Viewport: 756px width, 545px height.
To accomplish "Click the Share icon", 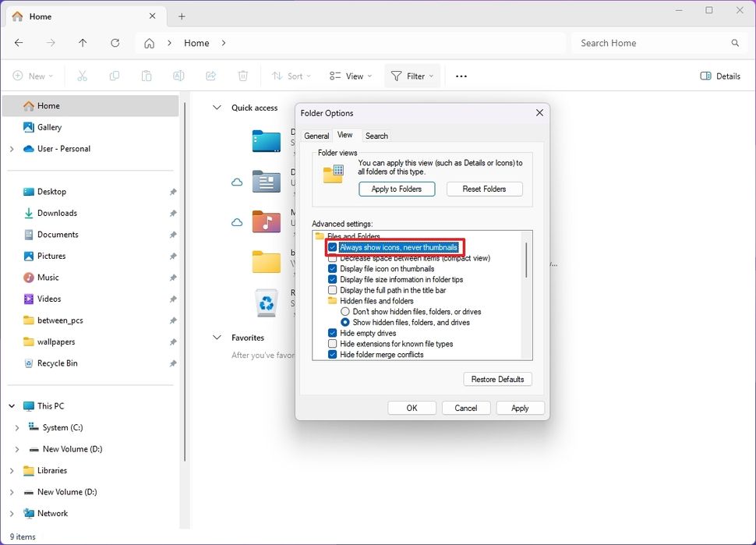I will point(210,76).
